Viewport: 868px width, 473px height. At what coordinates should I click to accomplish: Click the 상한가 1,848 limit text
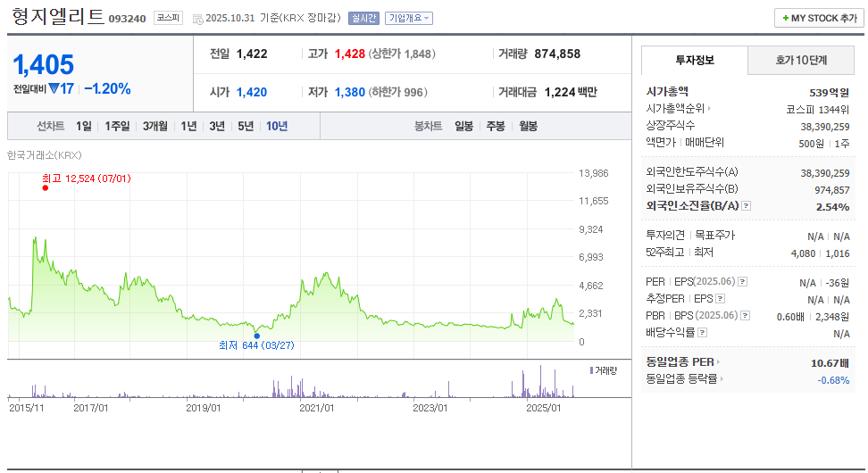coord(402,54)
